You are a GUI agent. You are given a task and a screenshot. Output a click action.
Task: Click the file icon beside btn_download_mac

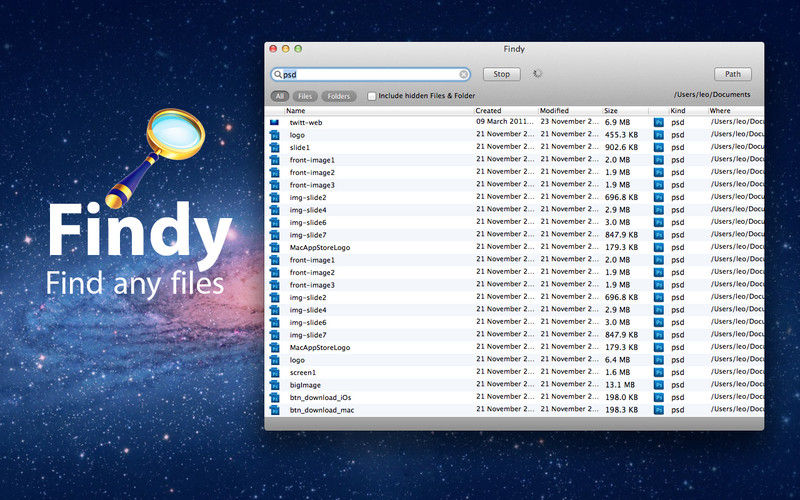(274, 410)
